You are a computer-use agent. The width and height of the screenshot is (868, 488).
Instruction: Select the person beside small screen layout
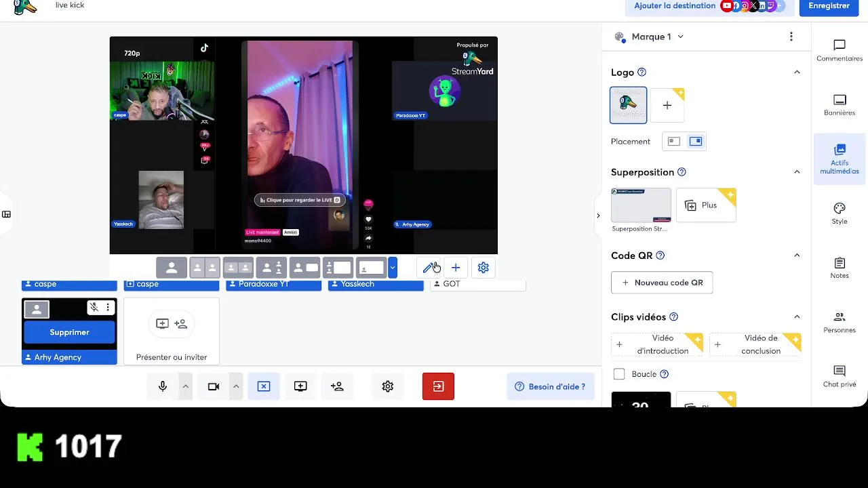(x=304, y=268)
